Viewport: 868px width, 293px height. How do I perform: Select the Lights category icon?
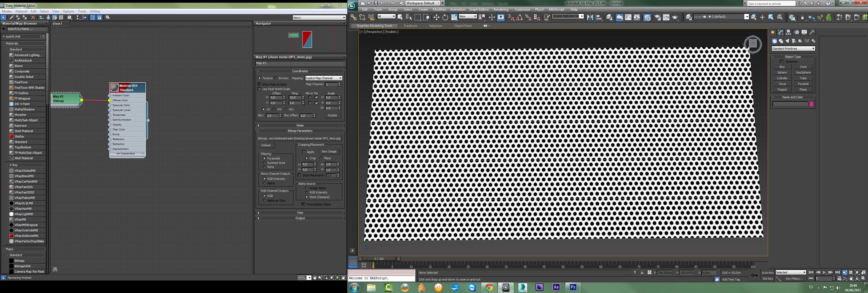(x=787, y=41)
